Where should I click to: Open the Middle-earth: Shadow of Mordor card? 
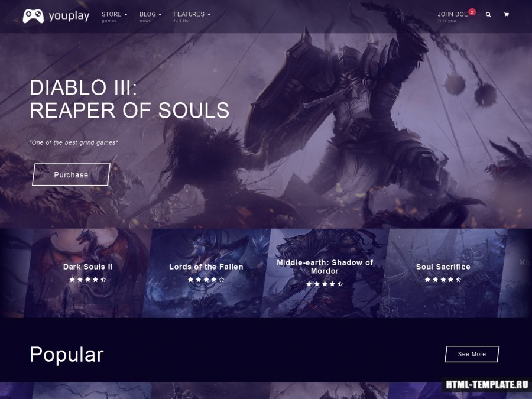325,273
